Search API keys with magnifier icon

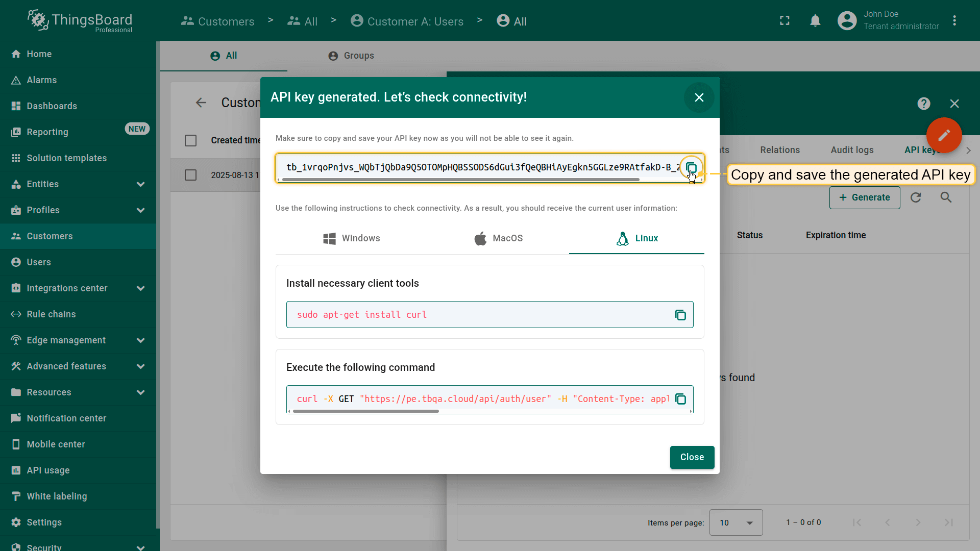click(946, 197)
